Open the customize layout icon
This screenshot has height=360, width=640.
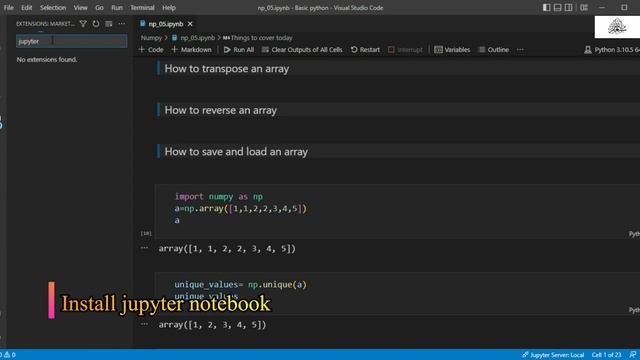click(x=584, y=8)
